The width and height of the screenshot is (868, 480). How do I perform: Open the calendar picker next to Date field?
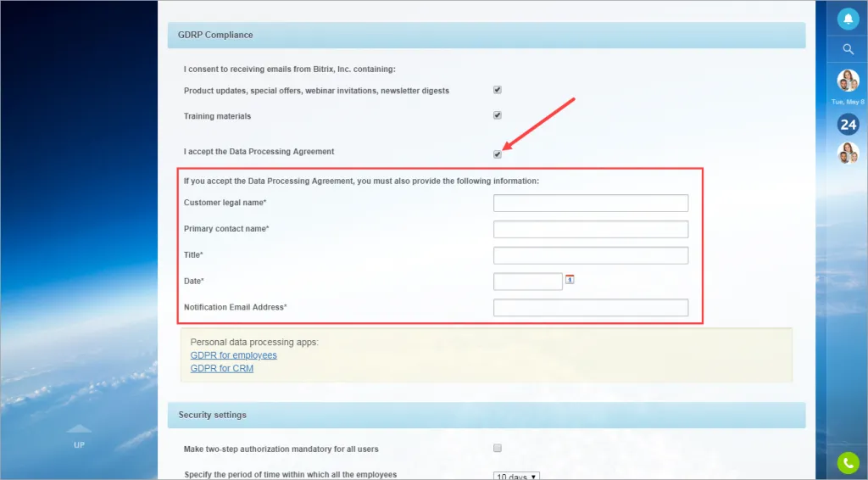click(570, 280)
